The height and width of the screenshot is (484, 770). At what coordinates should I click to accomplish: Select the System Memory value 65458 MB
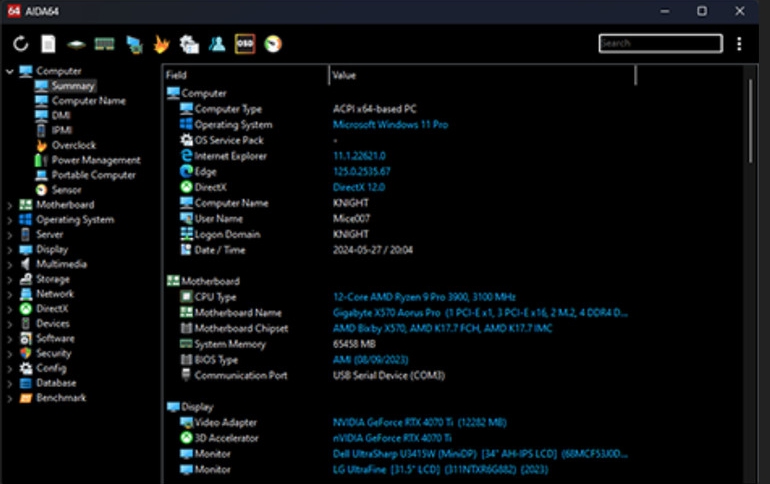pos(354,344)
